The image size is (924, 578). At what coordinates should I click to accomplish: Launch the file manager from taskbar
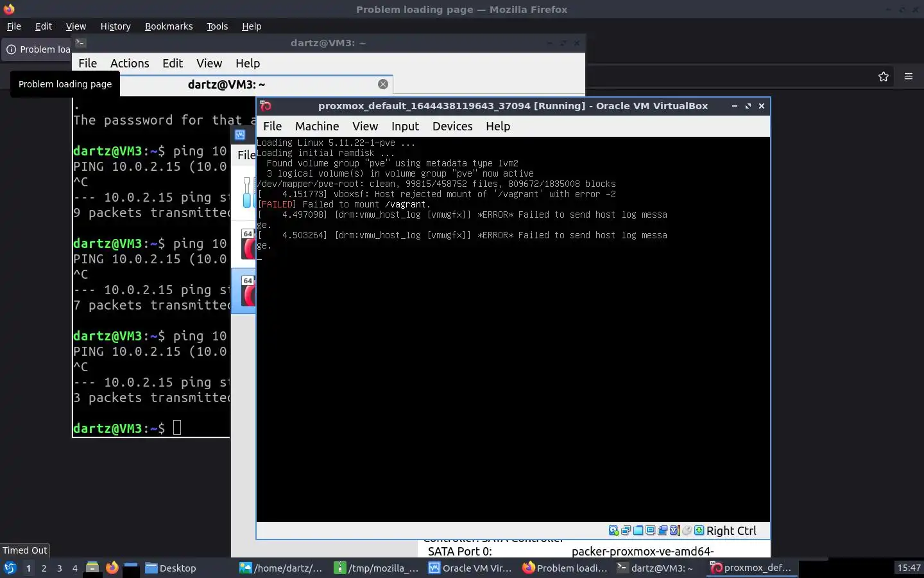92,568
